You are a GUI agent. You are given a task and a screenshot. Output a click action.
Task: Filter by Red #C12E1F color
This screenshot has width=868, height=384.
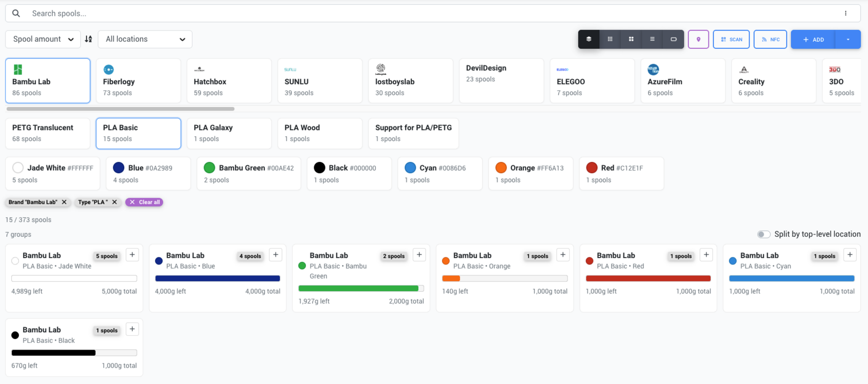622,174
